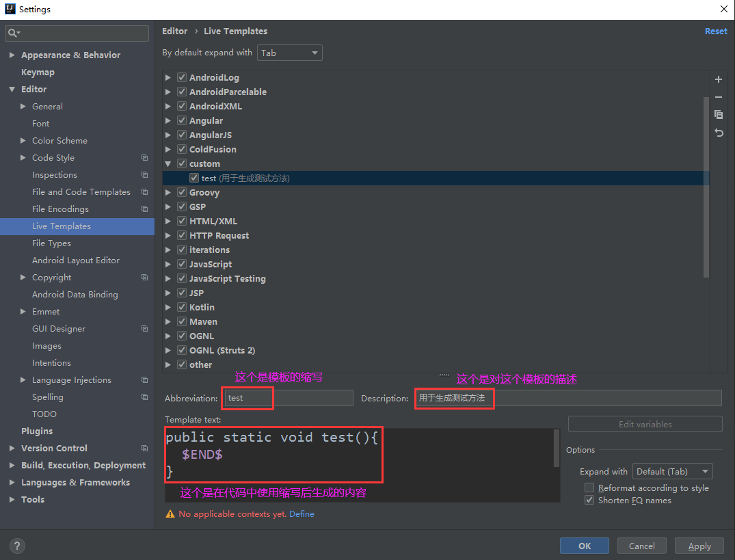This screenshot has width=735, height=560.
Task: Expand the Languages & Frameworks section
Action: point(12,482)
